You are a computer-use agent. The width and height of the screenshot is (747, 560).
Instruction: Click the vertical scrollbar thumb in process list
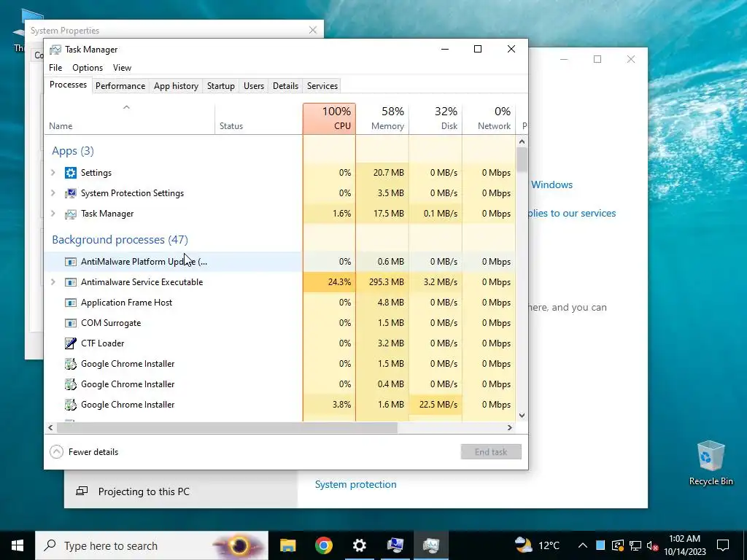(x=522, y=160)
